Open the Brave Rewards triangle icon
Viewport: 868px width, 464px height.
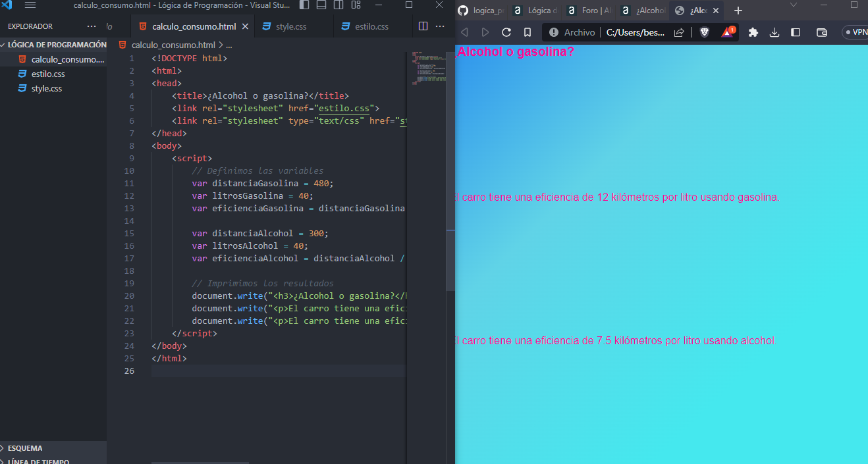728,32
